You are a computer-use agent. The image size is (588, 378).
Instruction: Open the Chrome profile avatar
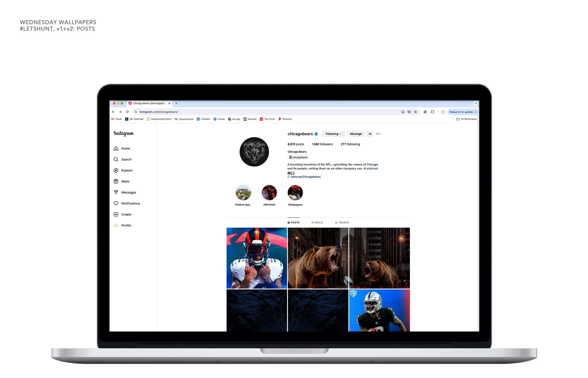click(x=443, y=112)
